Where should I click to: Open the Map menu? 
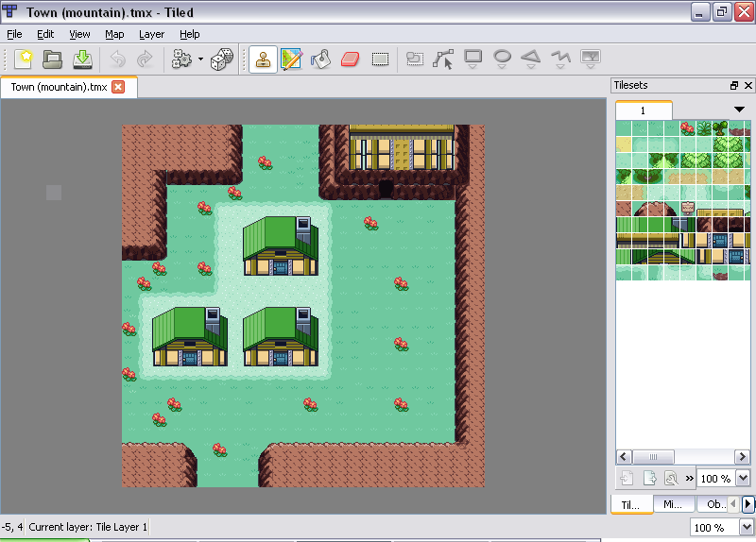114,34
